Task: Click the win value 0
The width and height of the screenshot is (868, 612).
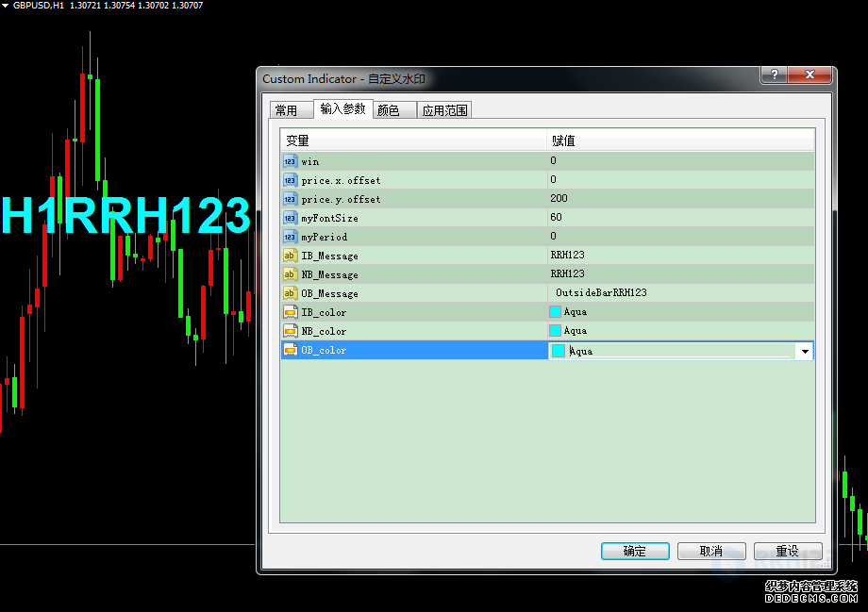Action: coord(553,160)
